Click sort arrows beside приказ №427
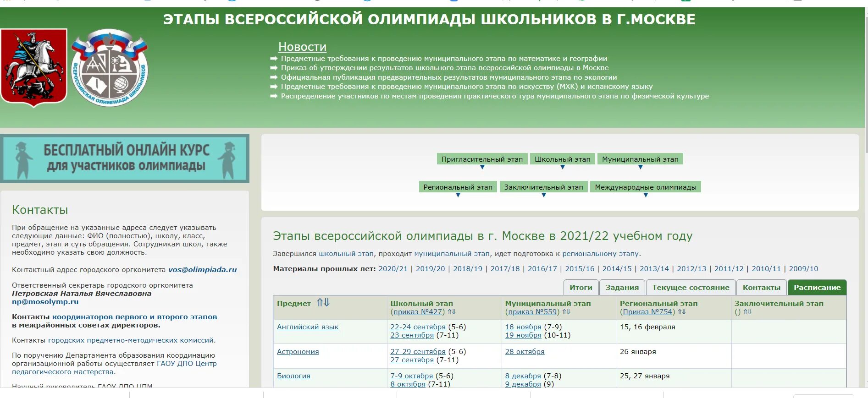 pos(452,312)
